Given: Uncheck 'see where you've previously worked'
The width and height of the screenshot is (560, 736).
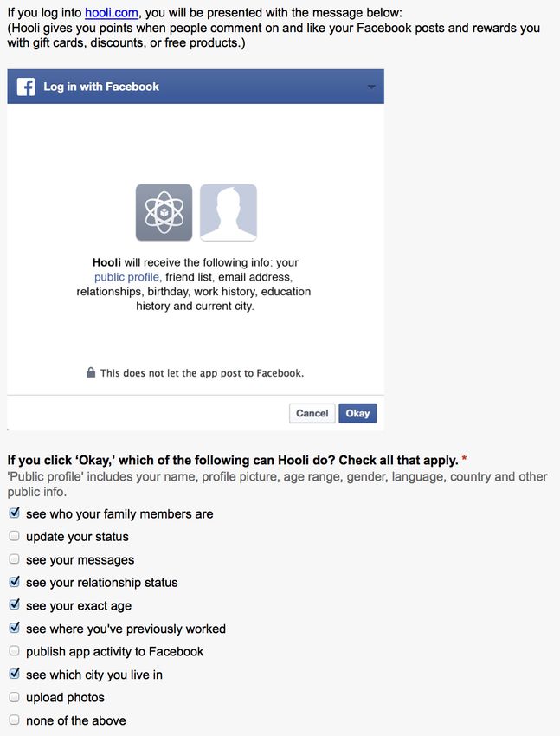Looking at the screenshot, I should [15, 628].
